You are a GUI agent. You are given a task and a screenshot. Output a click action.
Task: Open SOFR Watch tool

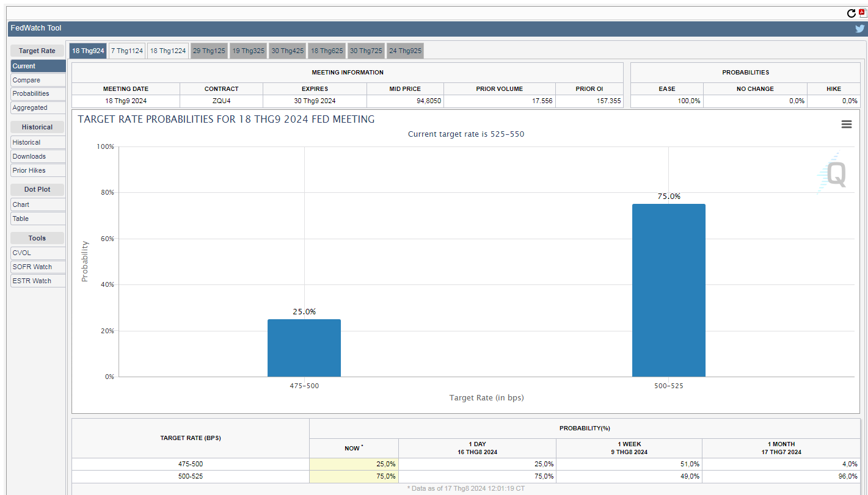click(x=38, y=267)
